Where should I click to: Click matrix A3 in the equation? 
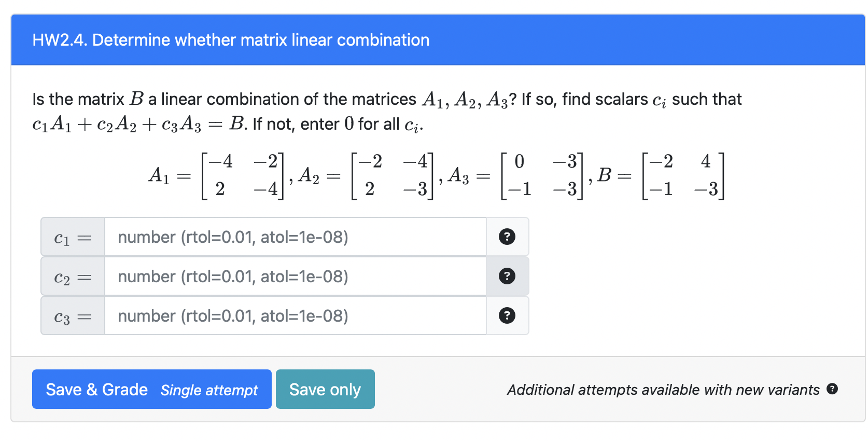pos(516,175)
